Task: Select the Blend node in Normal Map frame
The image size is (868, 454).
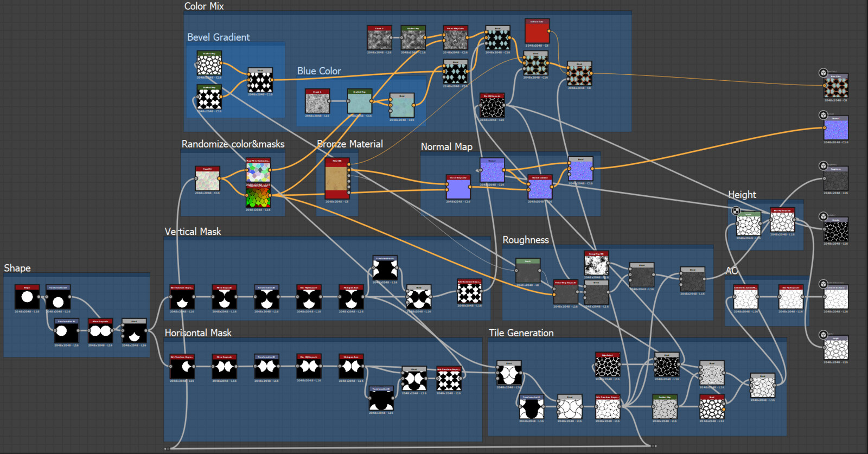Action: 580,169
